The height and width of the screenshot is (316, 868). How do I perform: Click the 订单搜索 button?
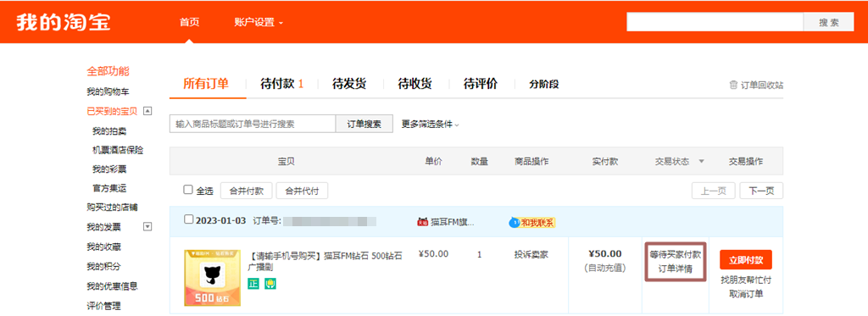tap(364, 124)
